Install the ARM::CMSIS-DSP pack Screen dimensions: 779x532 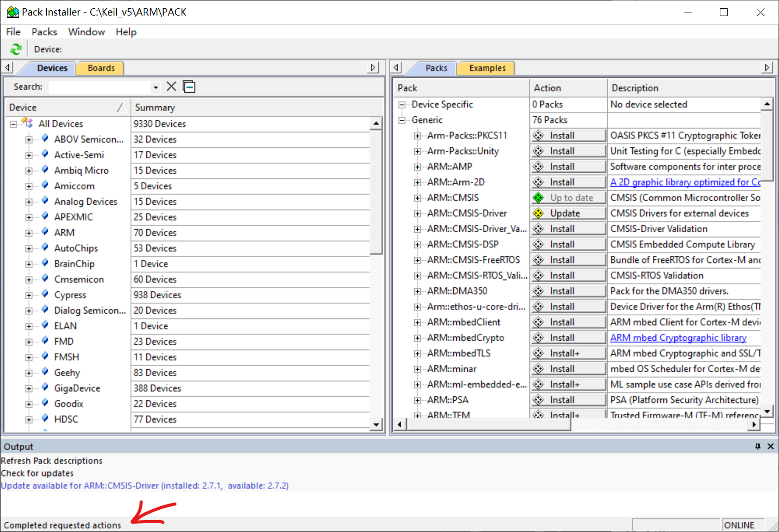tap(568, 244)
